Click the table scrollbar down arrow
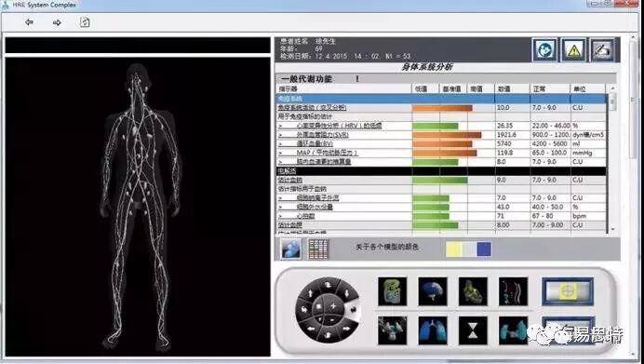The height and width of the screenshot is (364, 644). tap(612, 229)
